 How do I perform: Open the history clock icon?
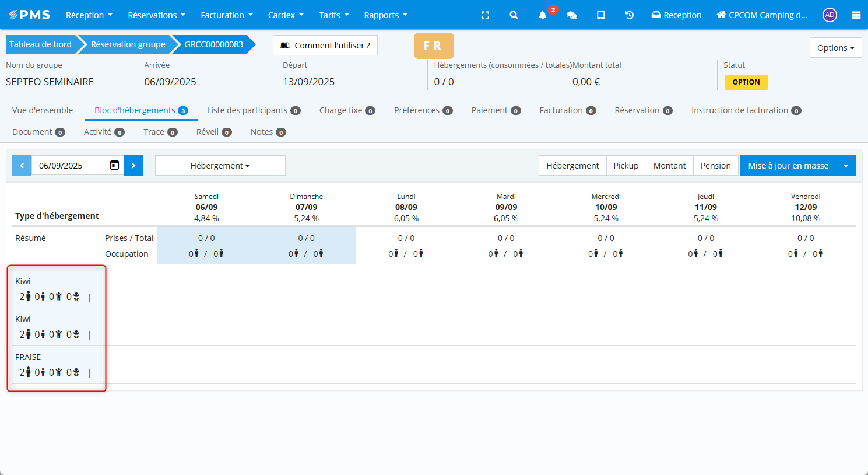click(630, 15)
